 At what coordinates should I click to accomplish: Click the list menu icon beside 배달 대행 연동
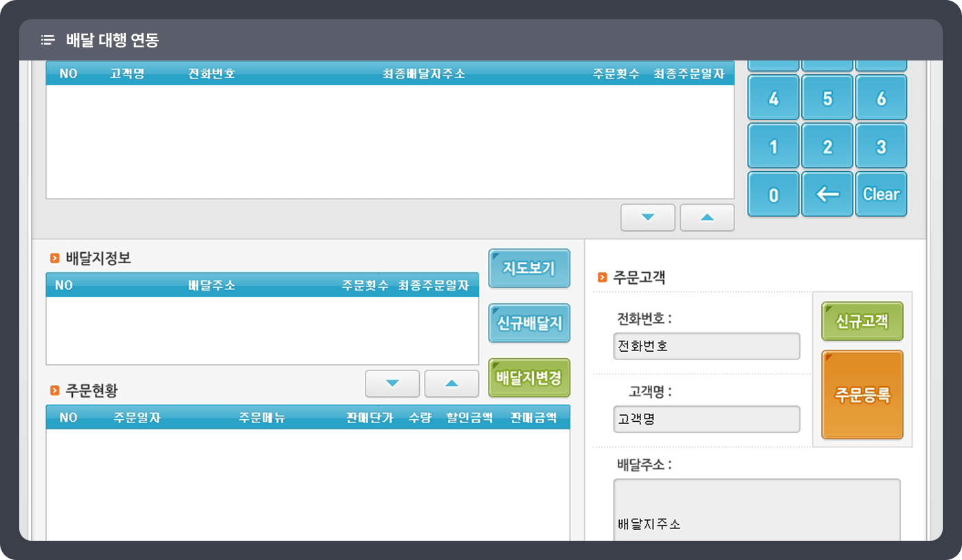tap(47, 40)
